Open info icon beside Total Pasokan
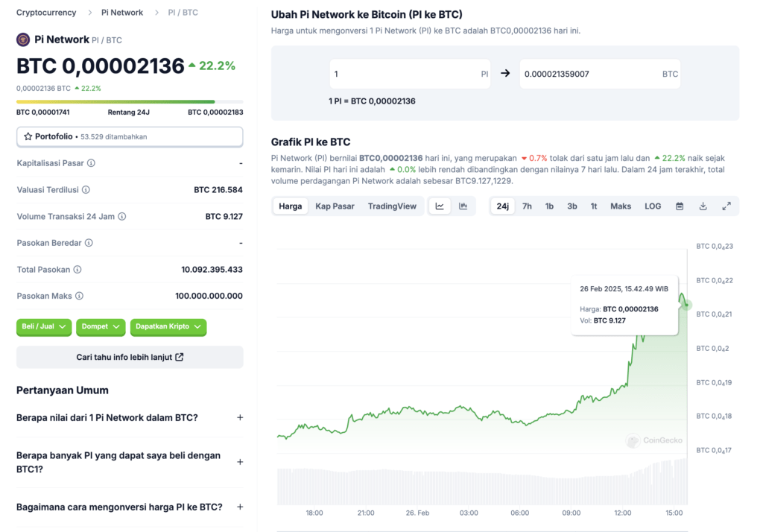 point(77,269)
